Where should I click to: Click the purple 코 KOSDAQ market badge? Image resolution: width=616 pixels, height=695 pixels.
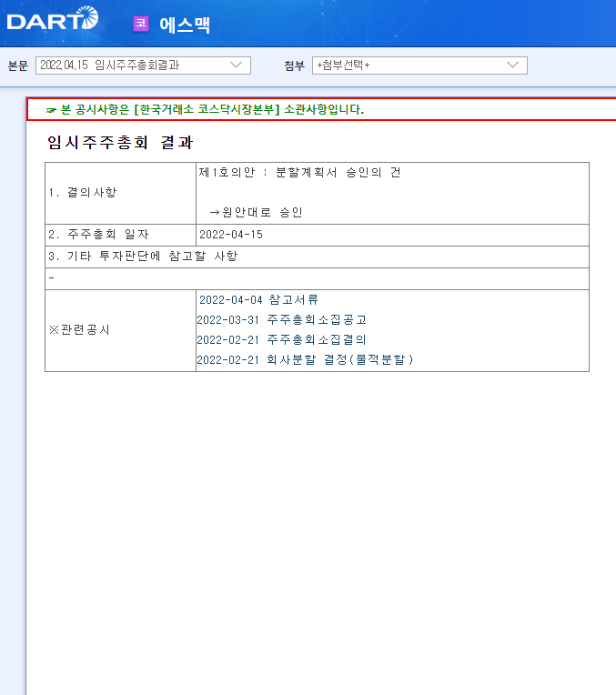click(141, 24)
